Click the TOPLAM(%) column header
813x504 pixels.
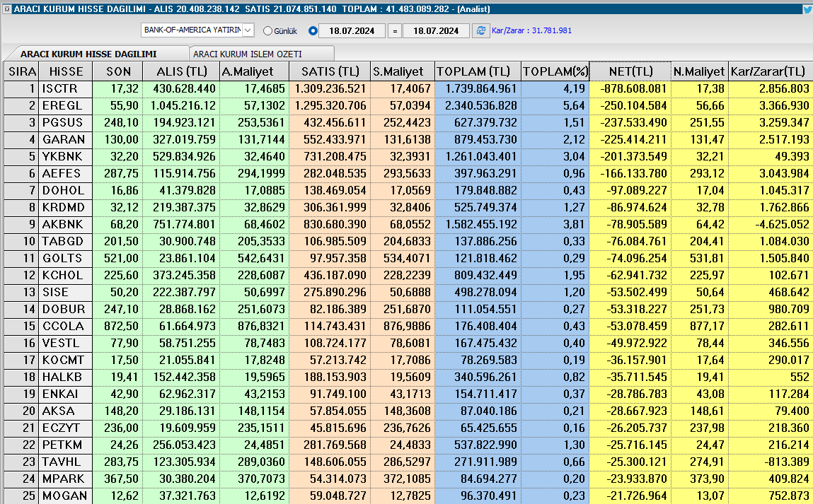555,71
